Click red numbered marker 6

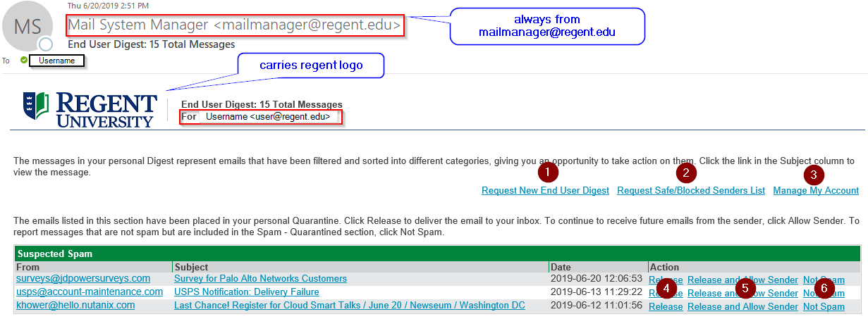click(x=826, y=288)
